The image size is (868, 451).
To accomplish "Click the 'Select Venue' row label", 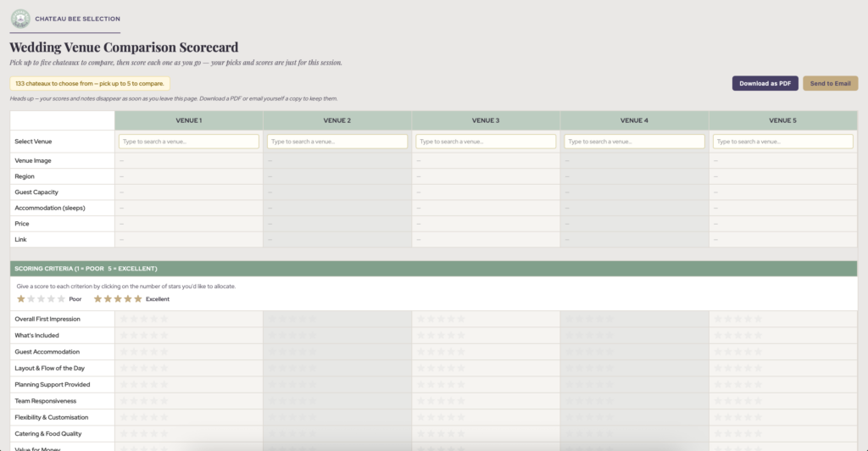I will [x=33, y=142].
